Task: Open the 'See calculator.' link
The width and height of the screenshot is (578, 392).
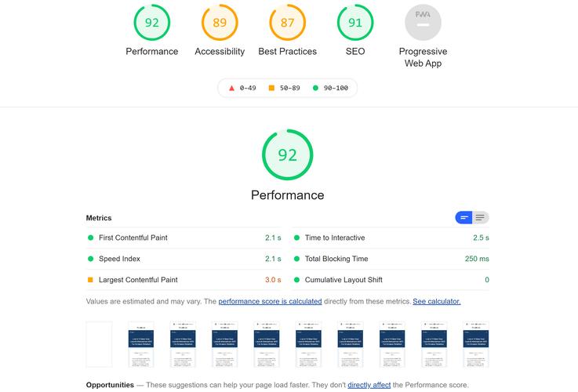Action: (x=437, y=301)
